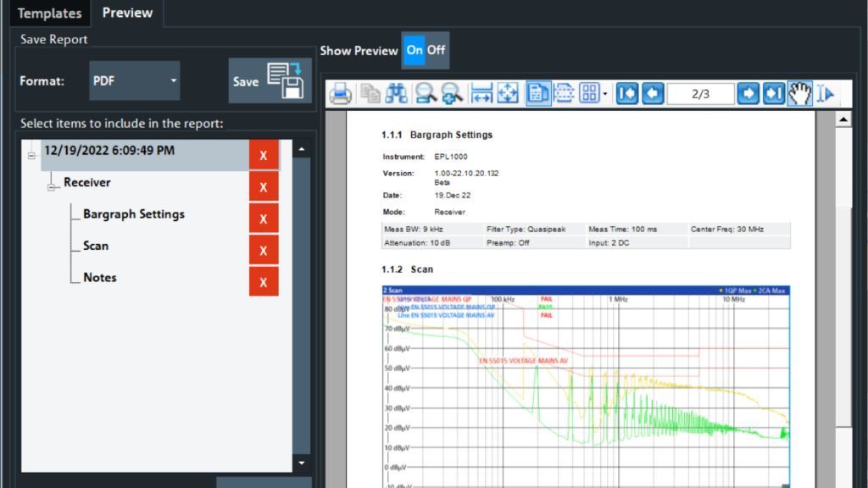Click the Save report button
Image resolution: width=868 pixels, height=488 pixels.
[269, 81]
